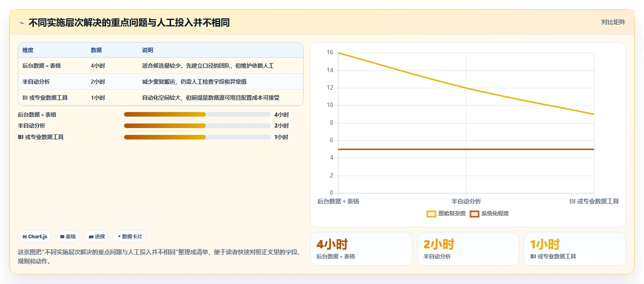Click the BI 或专业数据工具 x-axis label
The width and height of the screenshot is (644, 284).
(x=594, y=201)
